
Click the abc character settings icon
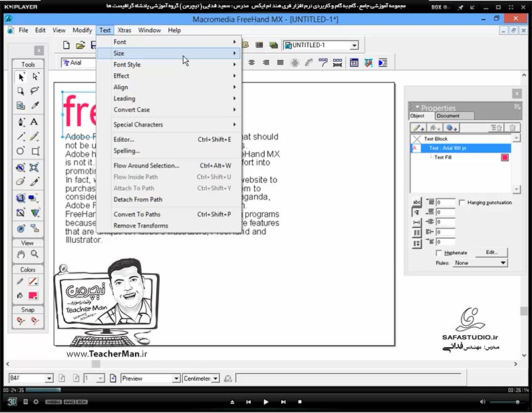[417, 202]
